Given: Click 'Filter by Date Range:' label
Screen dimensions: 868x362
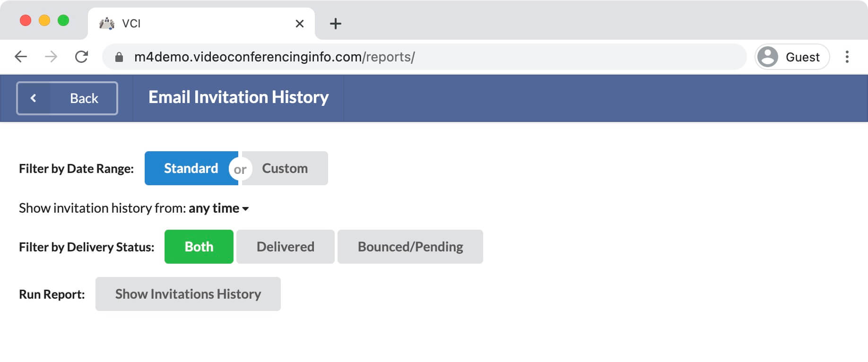Looking at the screenshot, I should (76, 169).
